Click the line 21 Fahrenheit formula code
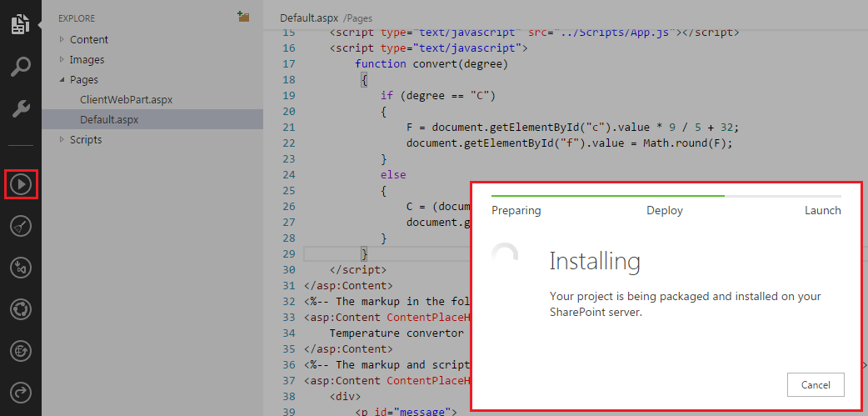This screenshot has width=868, height=416. point(572,128)
